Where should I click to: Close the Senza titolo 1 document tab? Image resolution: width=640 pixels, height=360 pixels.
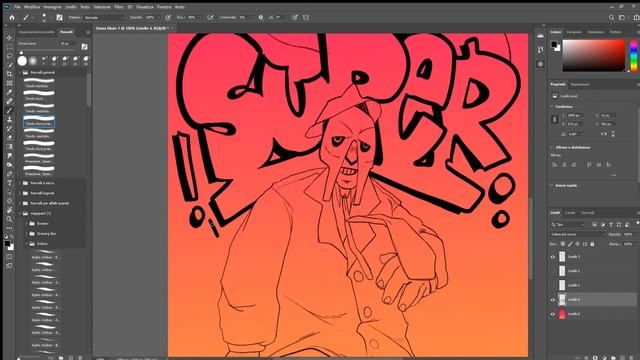(x=173, y=28)
